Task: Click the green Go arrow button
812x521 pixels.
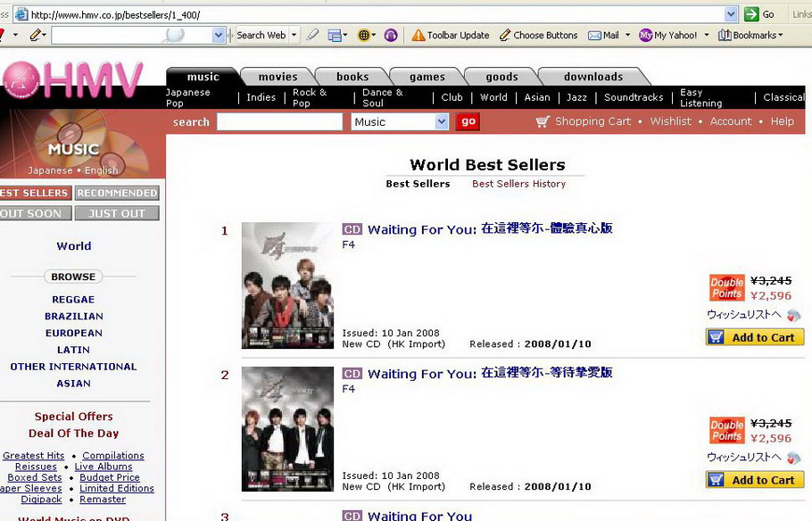Action: pyautogui.click(x=751, y=14)
